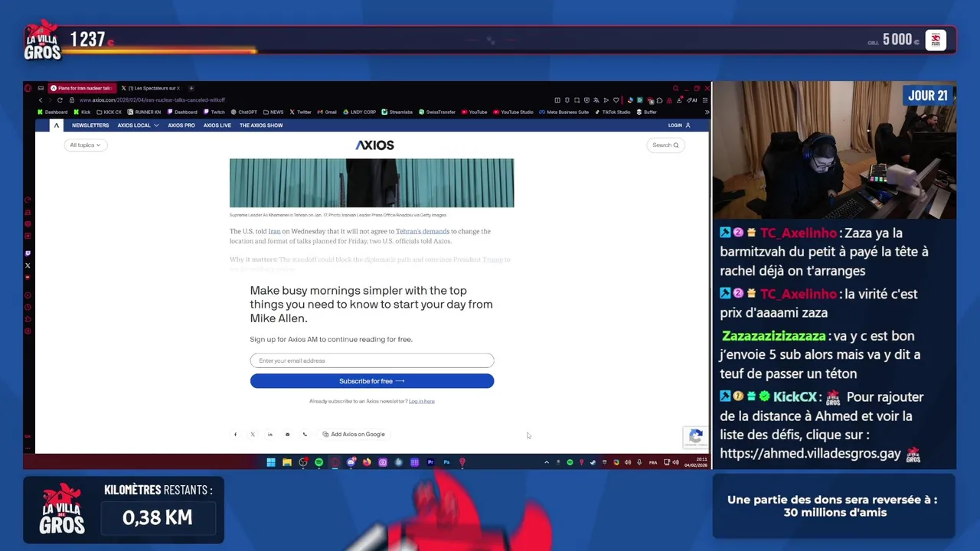Image resolution: width=980 pixels, height=551 pixels.
Task: Open Dashboard bookmark with Kick icon
Action: point(52,112)
